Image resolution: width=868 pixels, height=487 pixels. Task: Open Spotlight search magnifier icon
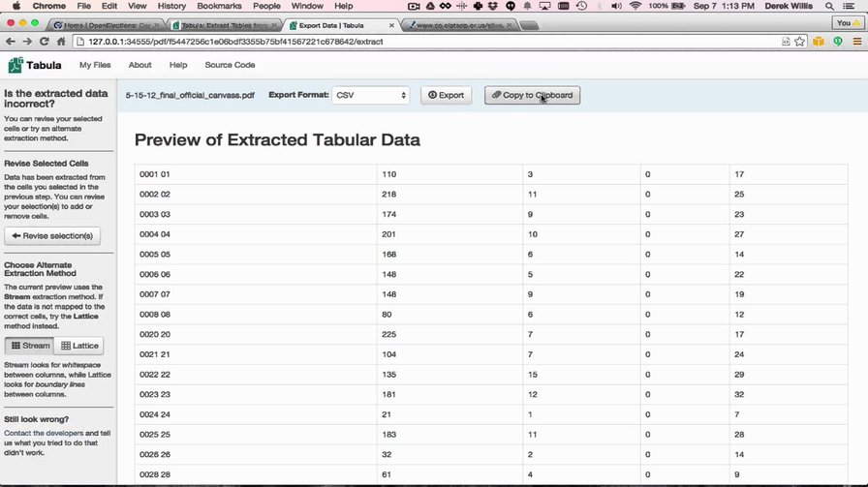coord(829,6)
